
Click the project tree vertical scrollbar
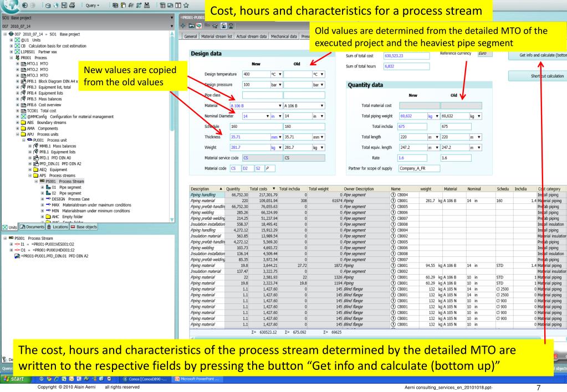coord(172,126)
